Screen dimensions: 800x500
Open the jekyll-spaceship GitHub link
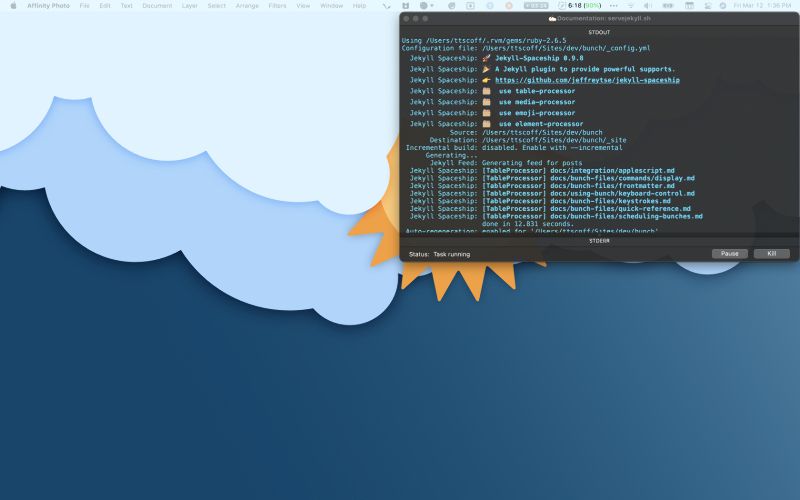587,80
